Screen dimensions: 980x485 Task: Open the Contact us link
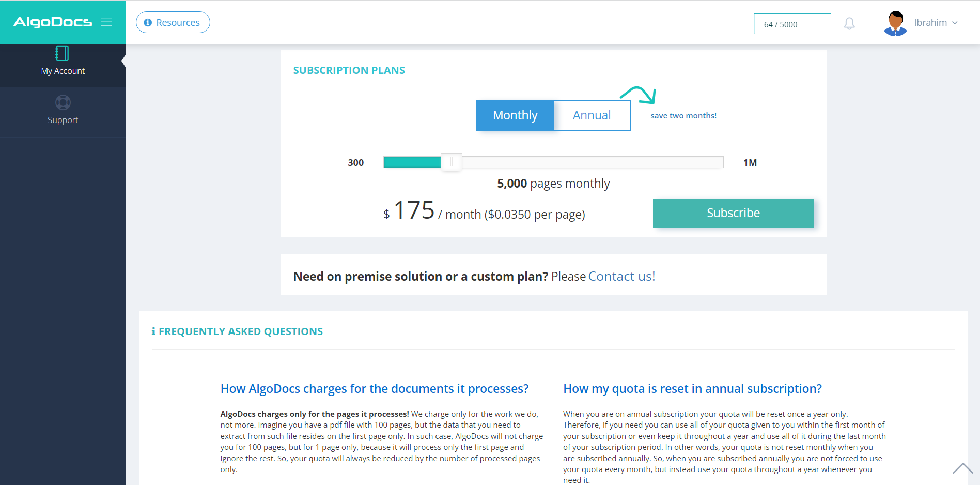(621, 276)
